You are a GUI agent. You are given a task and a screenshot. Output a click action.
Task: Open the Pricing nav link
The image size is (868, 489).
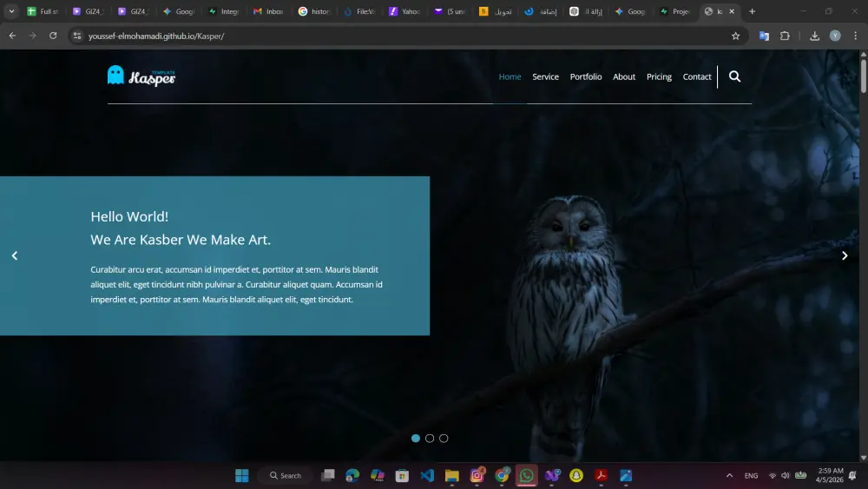coord(659,76)
